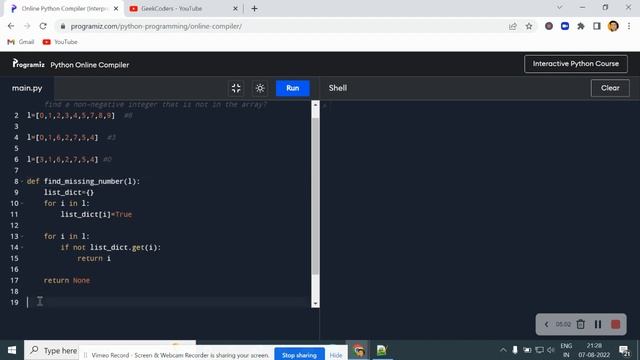
Task: Stop the screen recording red button
Action: click(x=616, y=324)
